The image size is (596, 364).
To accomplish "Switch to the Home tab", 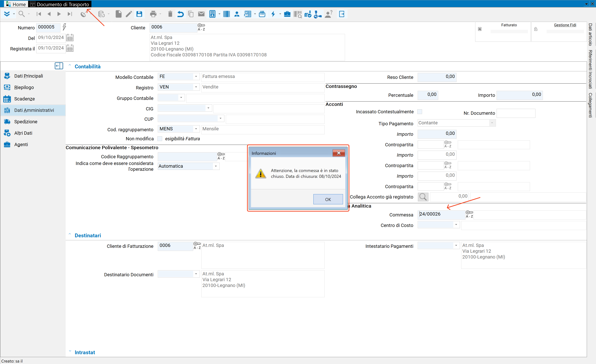I will pyautogui.click(x=16, y=4).
